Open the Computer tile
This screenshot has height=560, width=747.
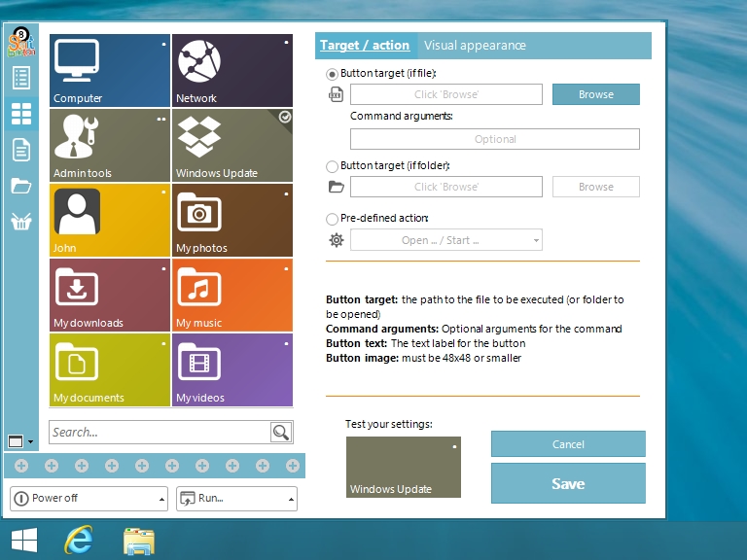[x=110, y=70]
